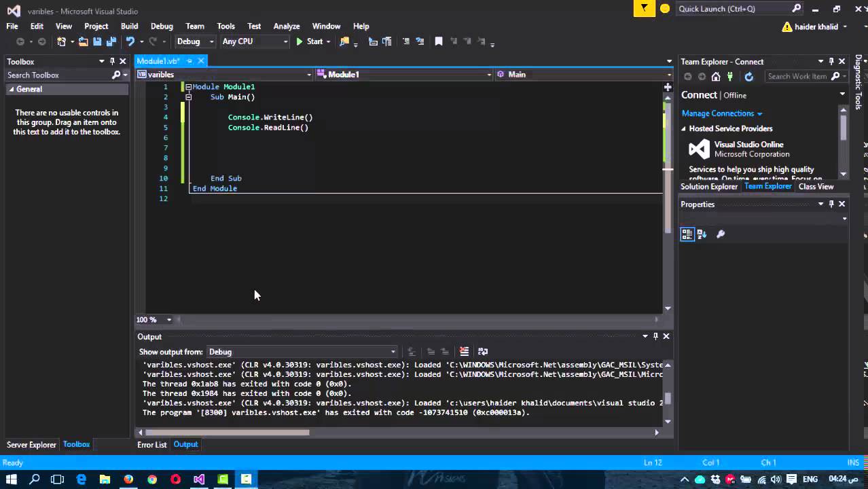Toggle a bookmark using the bookmark icon
Viewport: 868px width, 489px height.
(439, 41)
